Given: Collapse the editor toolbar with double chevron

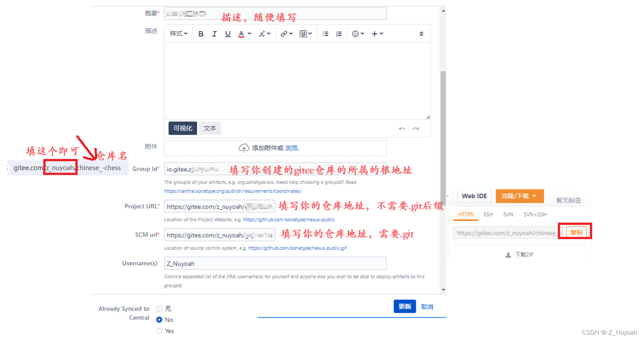Looking at the screenshot, I should tap(421, 34).
